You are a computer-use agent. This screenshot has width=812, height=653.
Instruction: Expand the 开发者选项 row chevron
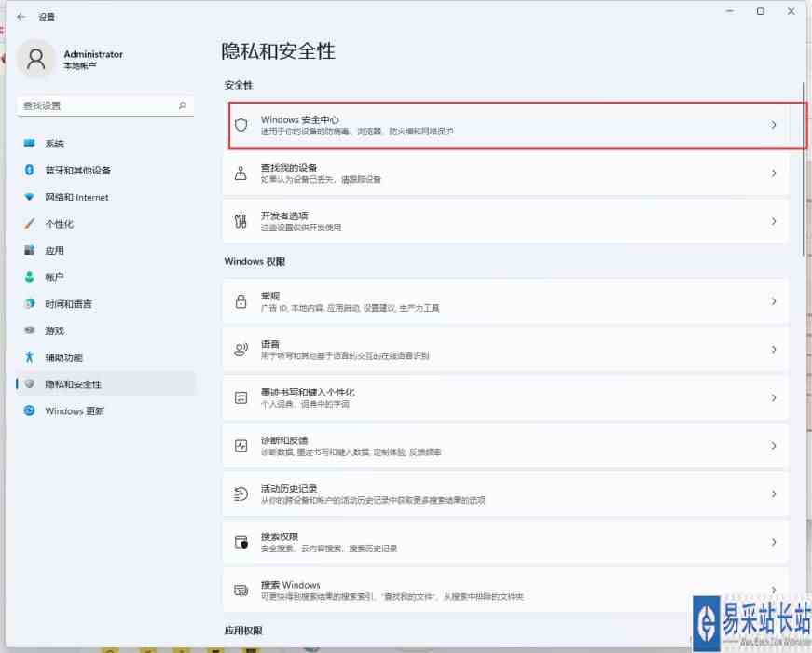[x=774, y=218]
